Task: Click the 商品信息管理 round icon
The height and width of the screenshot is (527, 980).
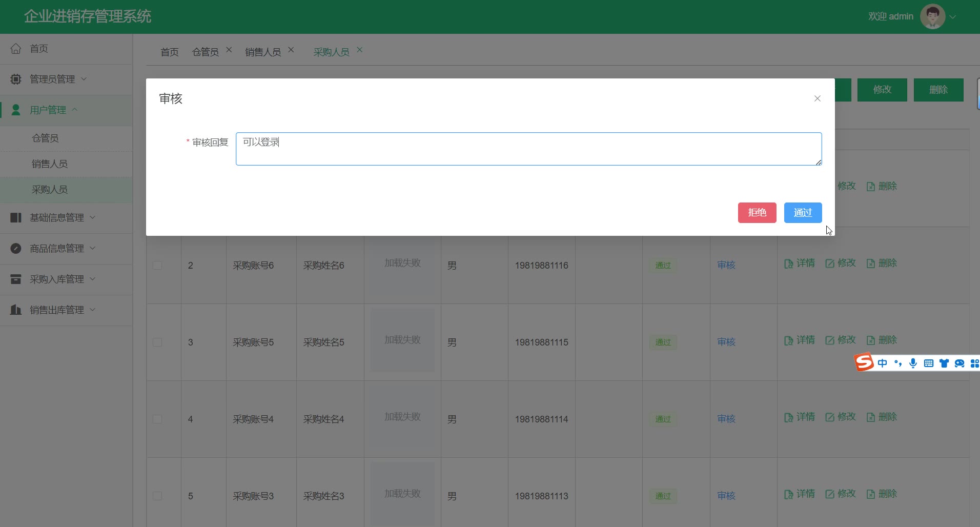Action: click(x=16, y=249)
